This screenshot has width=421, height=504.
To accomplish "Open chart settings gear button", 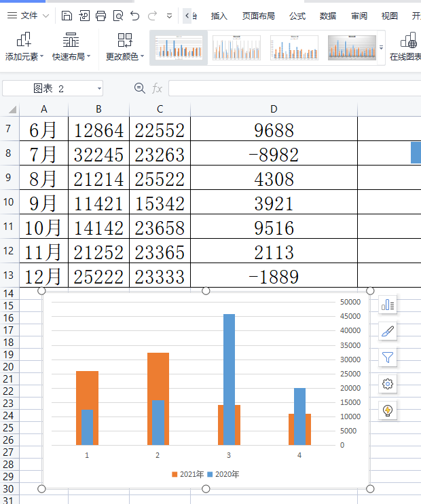I will [388, 384].
